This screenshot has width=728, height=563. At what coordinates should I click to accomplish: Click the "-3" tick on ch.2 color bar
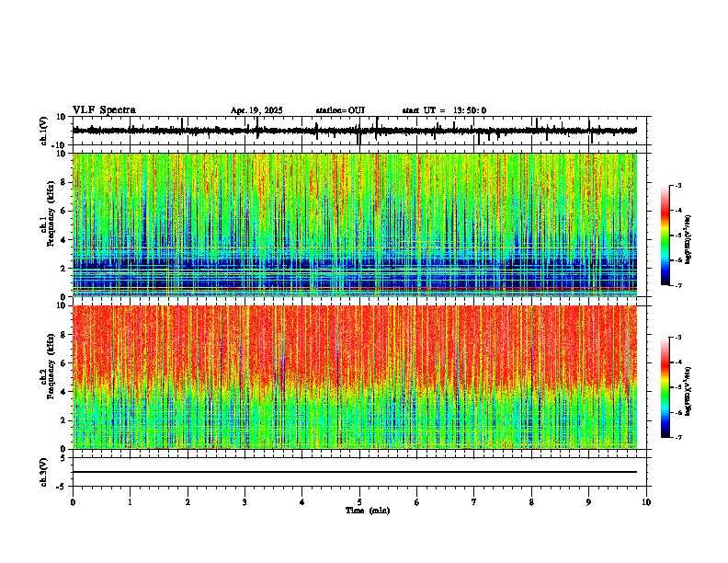tap(677, 338)
